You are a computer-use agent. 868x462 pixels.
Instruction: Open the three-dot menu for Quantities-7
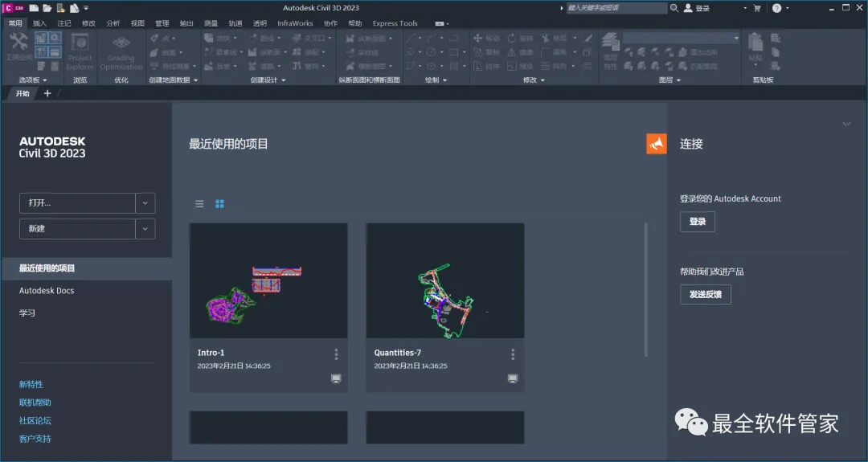point(513,354)
